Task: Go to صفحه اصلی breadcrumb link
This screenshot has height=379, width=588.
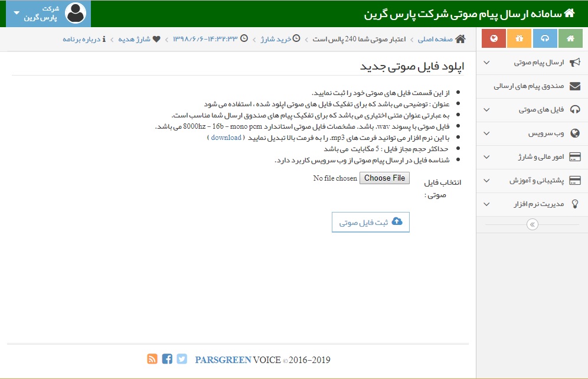Action: click(435, 39)
